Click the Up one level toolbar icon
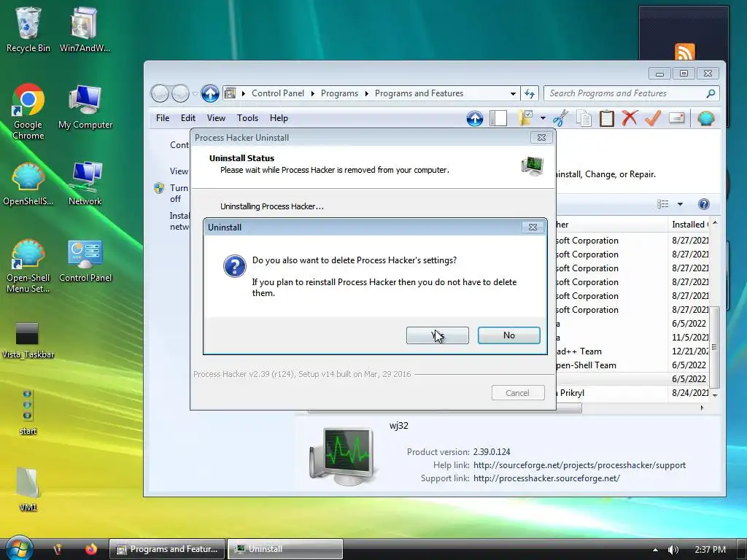The height and width of the screenshot is (560, 747). (474, 118)
